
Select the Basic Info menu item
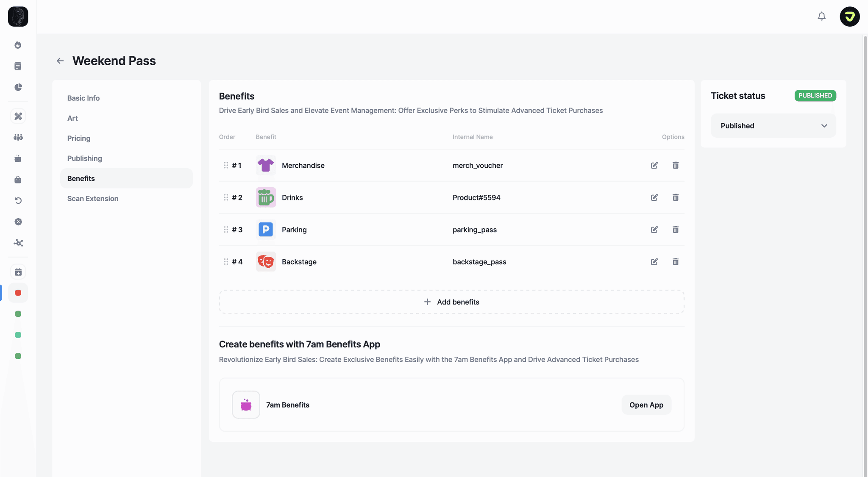(83, 98)
